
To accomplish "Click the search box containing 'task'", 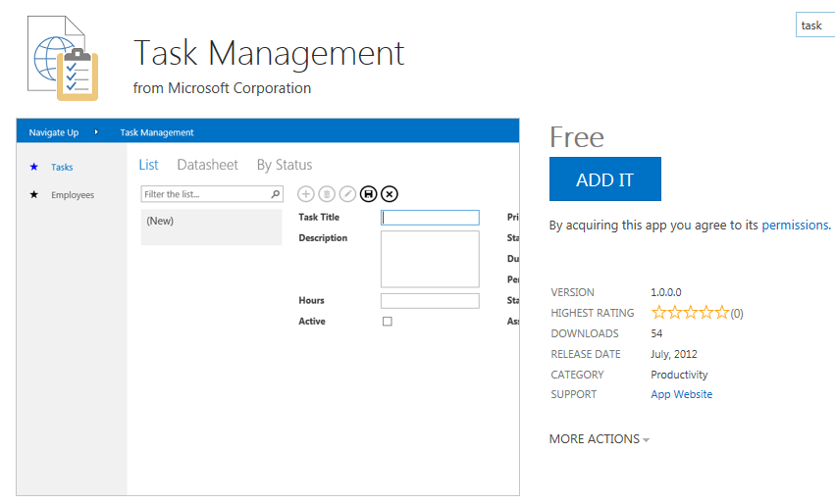I will (x=815, y=25).
